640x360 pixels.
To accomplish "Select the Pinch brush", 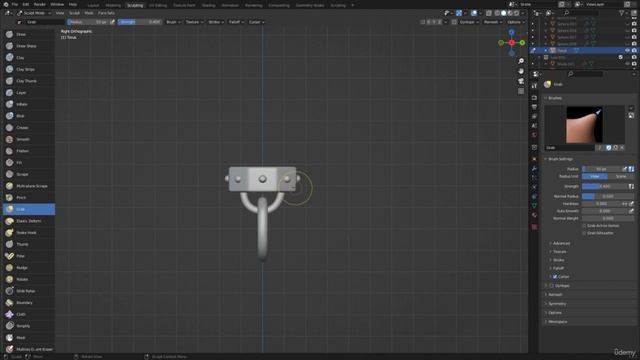I will (x=29, y=198).
